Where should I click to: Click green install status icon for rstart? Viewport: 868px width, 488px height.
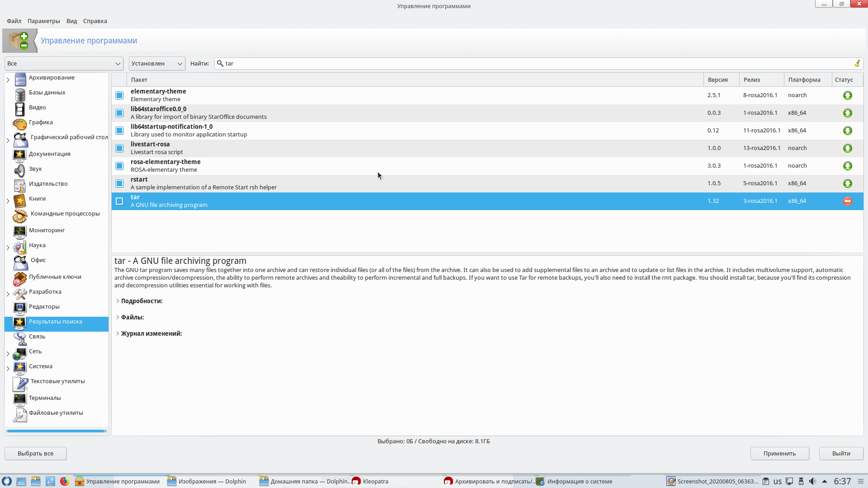[x=848, y=183]
